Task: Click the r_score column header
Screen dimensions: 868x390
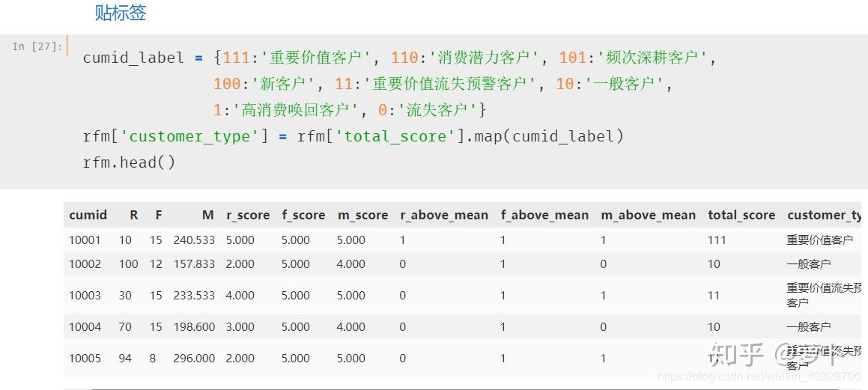Action: (x=248, y=215)
